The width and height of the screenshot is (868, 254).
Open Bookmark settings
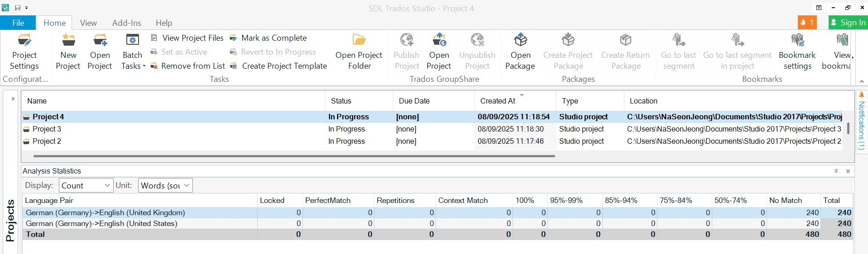pos(797,52)
